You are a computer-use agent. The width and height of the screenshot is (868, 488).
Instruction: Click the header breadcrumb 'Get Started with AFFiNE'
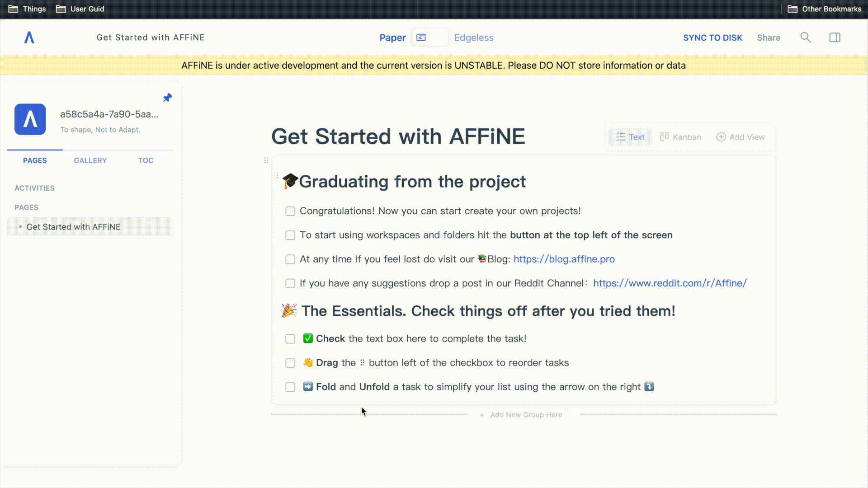point(151,38)
